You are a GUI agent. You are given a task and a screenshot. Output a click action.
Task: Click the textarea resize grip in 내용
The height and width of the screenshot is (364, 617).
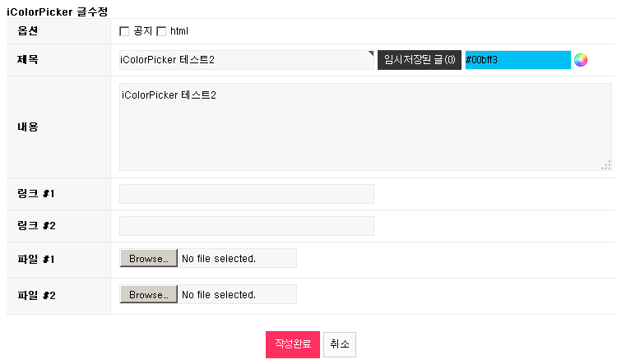[606, 165]
